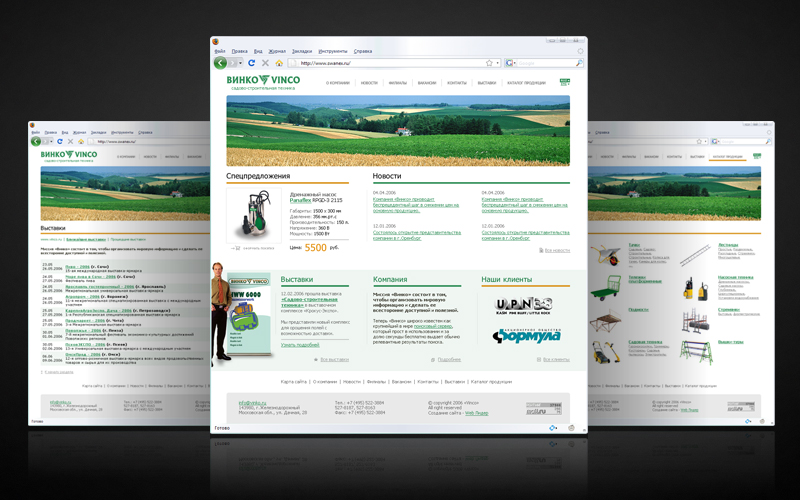Click the Home icon in toolbar
This screenshot has width=800, height=500.
pyautogui.click(x=279, y=63)
